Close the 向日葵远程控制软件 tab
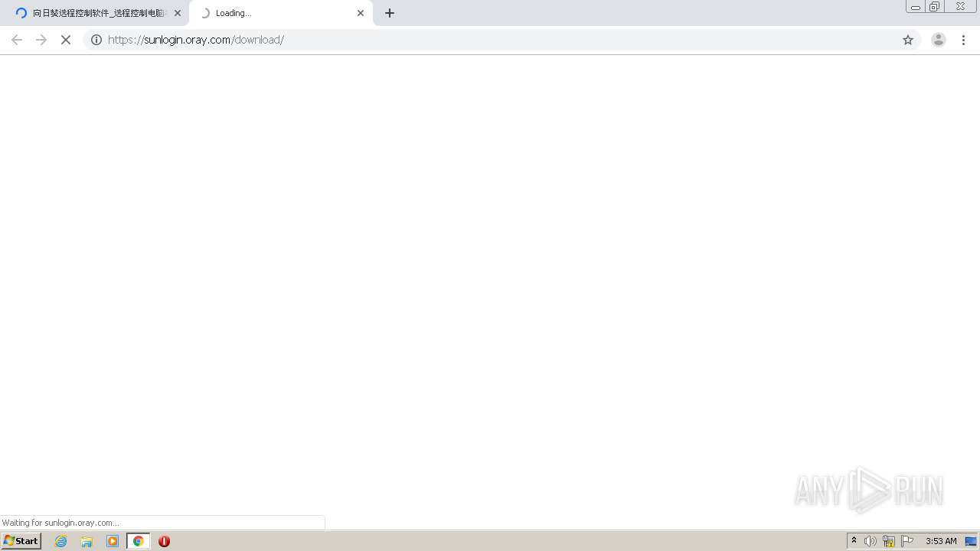 (x=178, y=13)
